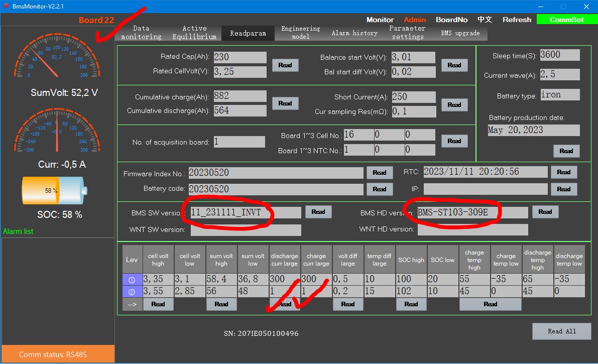Click the BmsMonitor app icon in title bar
Screen dimensions: 598x364
(6, 6)
